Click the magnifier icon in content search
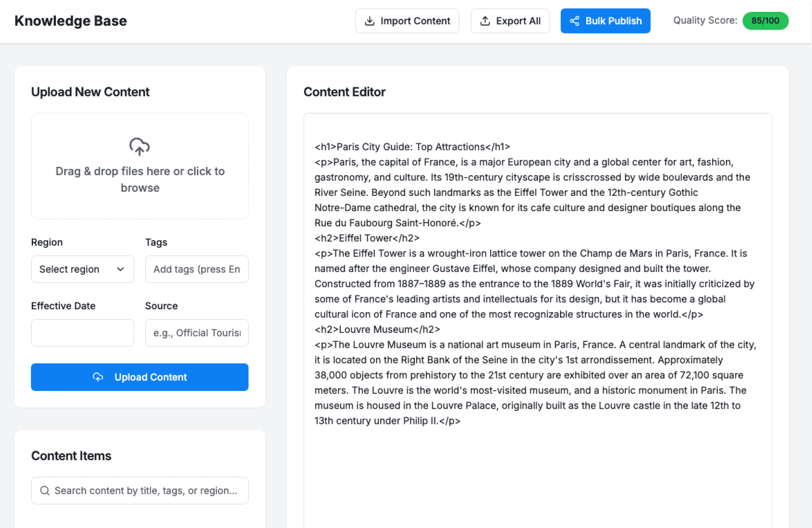Image resolution: width=812 pixels, height=528 pixels. (x=45, y=490)
